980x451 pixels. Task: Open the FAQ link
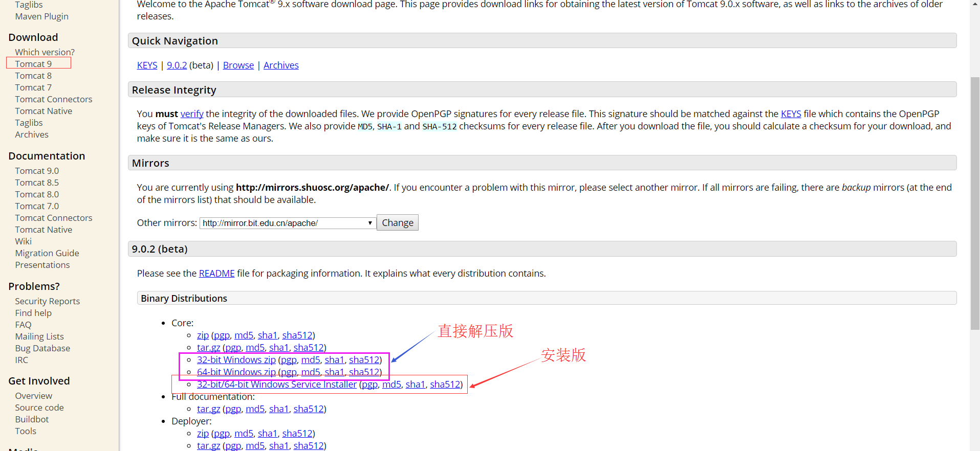pyautogui.click(x=23, y=325)
